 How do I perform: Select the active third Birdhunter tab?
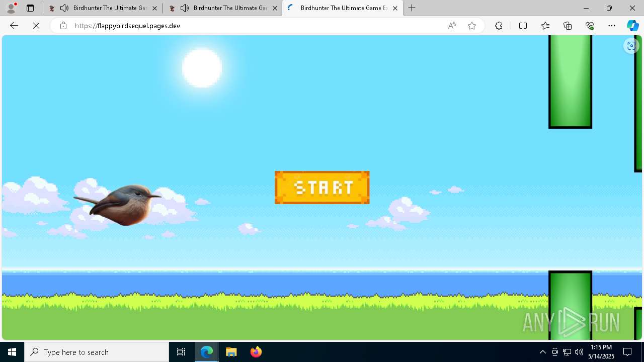342,8
